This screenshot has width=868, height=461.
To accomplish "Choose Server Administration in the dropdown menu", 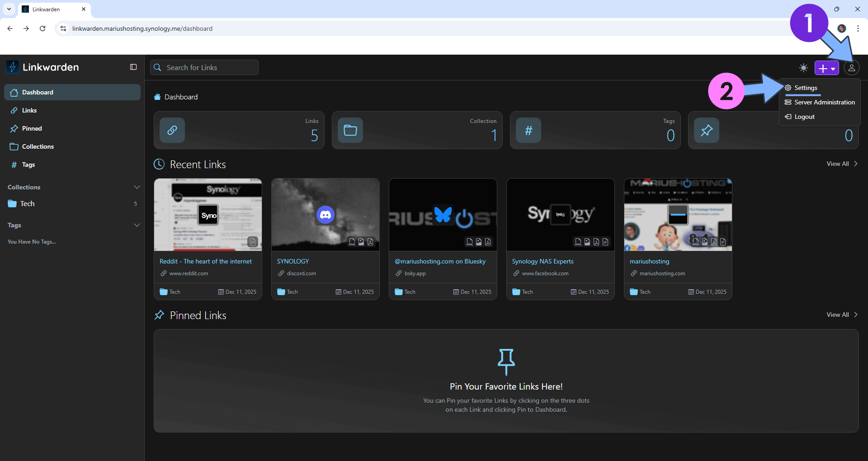I will (x=824, y=102).
